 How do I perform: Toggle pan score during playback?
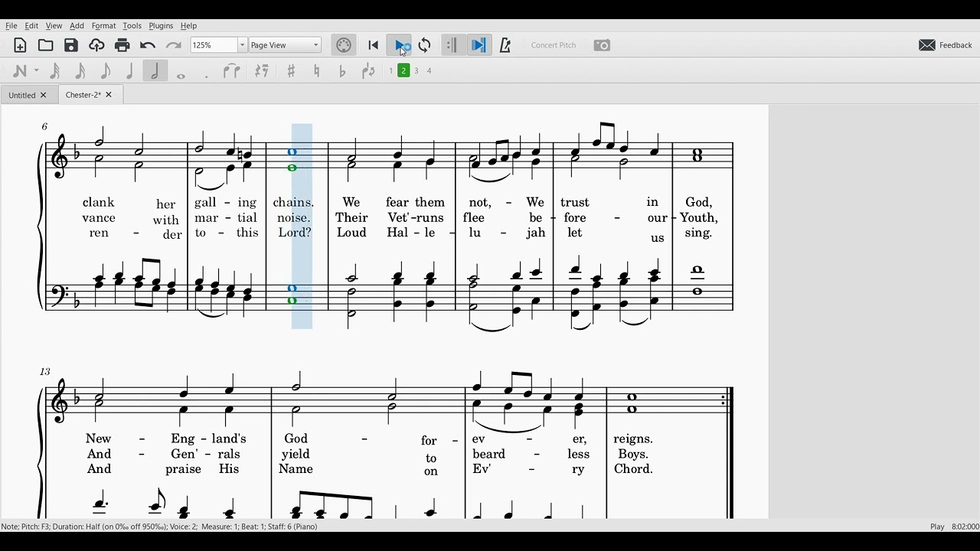479,45
